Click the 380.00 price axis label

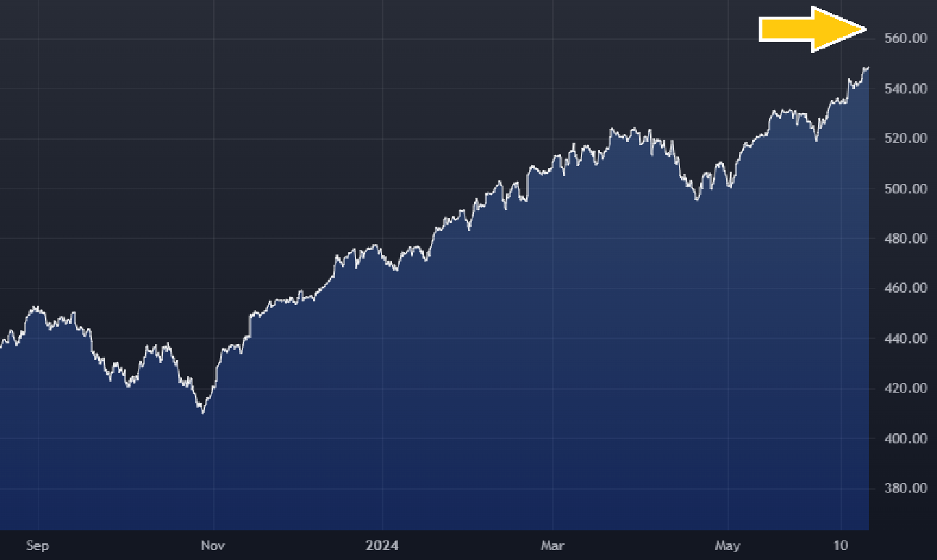pyautogui.click(x=906, y=488)
